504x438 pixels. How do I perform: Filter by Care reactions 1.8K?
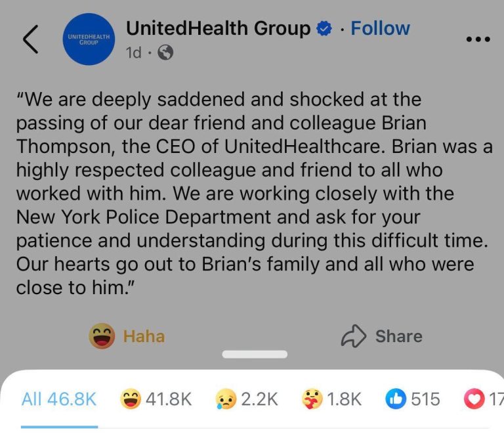(331, 399)
